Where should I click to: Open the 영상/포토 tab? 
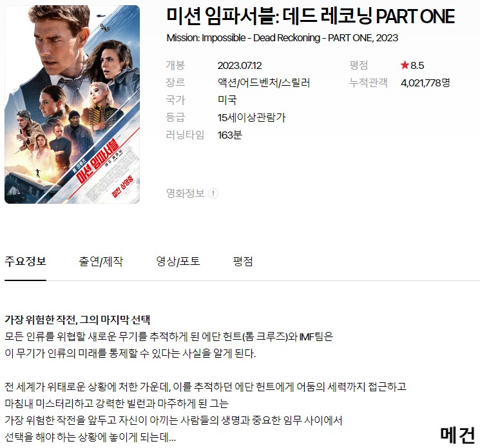[x=178, y=261]
